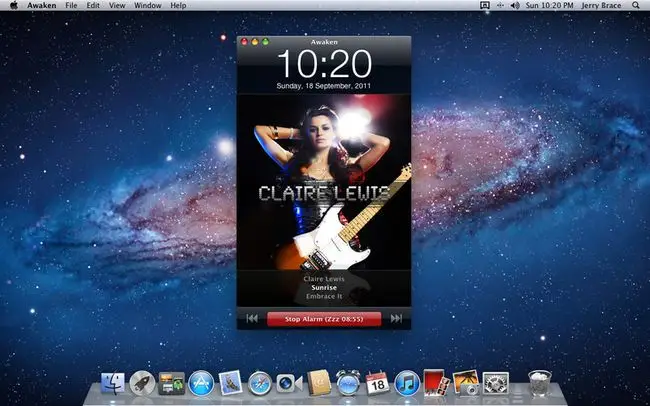Open Mail stamp icon in dock

(230, 382)
